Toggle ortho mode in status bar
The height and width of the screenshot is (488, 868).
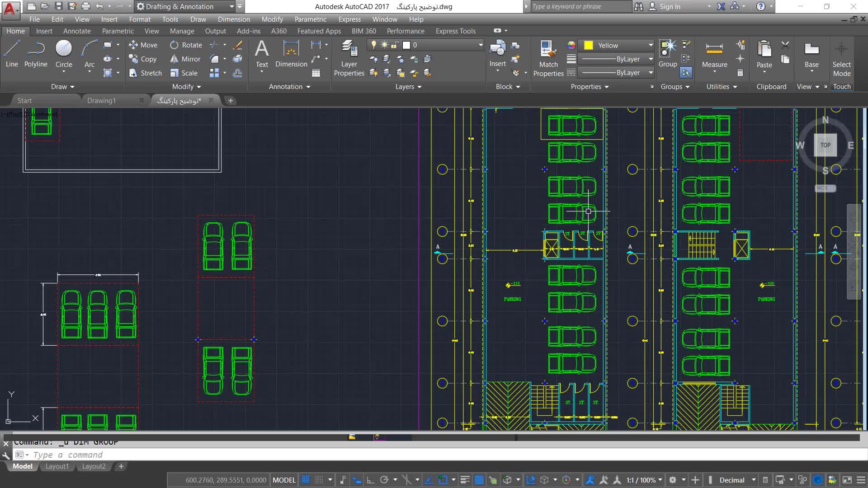coord(370,480)
